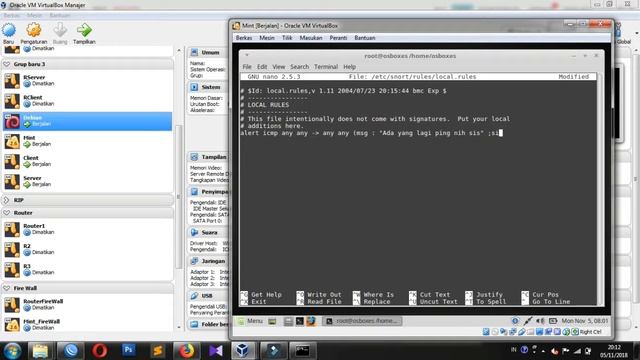Screen dimensions: 640x360
Task: Select the Mint virtual machine in list
Action: 87,141
